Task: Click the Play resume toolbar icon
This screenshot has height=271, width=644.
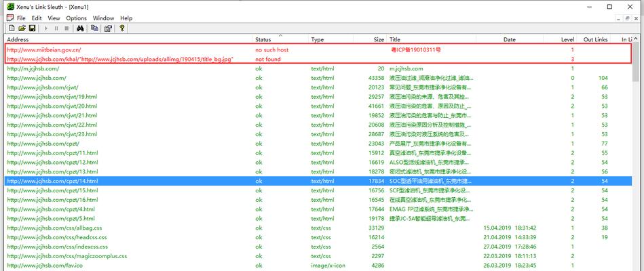Action: (x=46, y=28)
